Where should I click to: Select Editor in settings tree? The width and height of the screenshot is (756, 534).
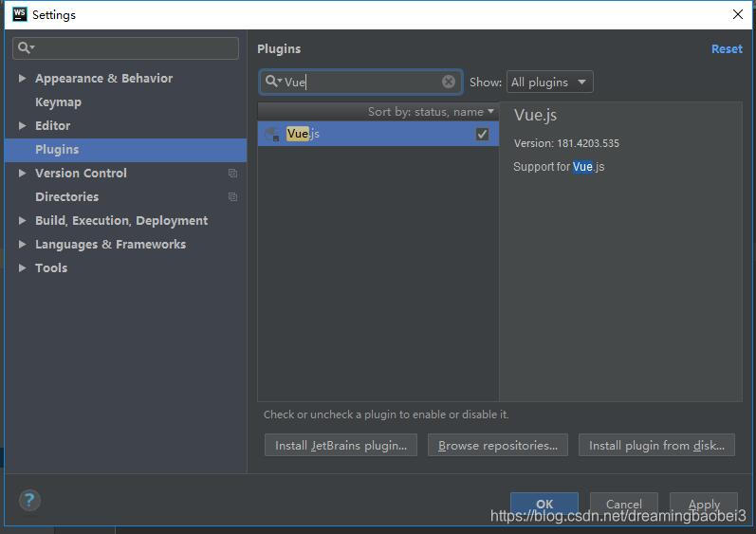(52, 126)
